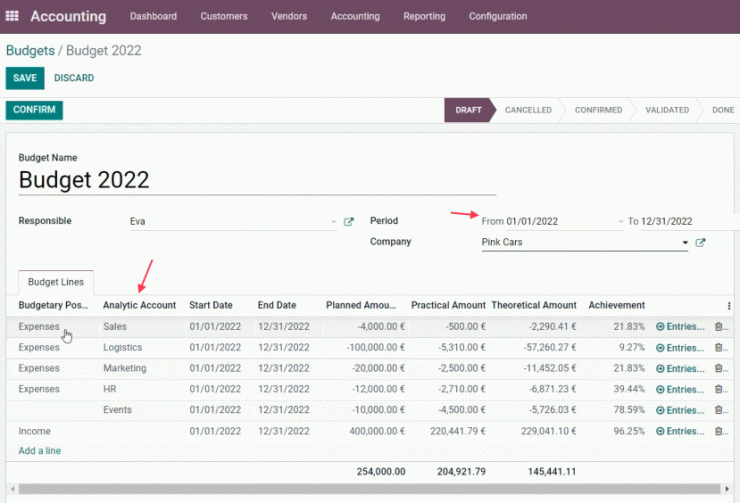Open the Period From date dropdown
This screenshot has height=503, width=740.
[621, 221]
